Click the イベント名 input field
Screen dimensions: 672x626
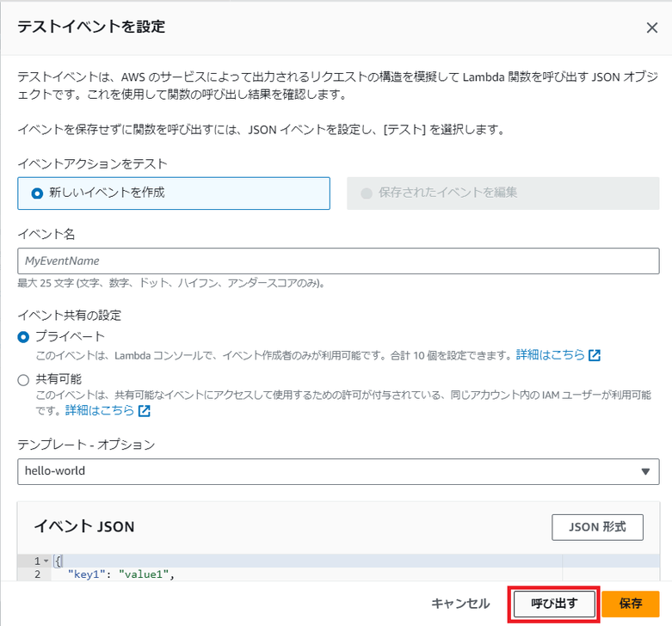pyautogui.click(x=338, y=261)
